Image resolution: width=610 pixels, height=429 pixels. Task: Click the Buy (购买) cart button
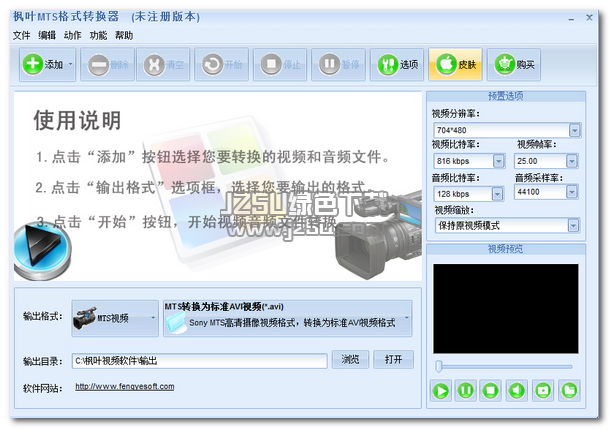[x=514, y=64]
